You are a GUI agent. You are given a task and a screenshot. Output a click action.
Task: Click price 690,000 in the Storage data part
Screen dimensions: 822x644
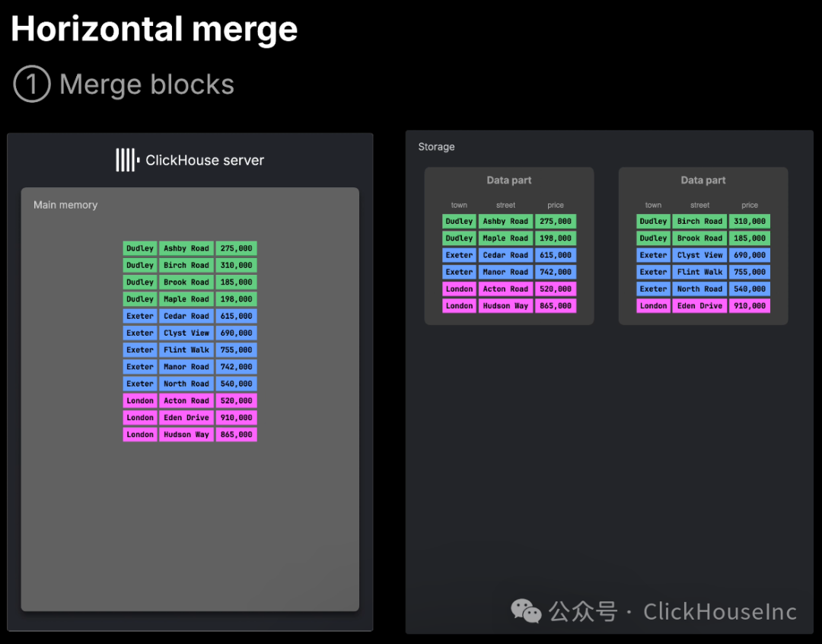750,255
